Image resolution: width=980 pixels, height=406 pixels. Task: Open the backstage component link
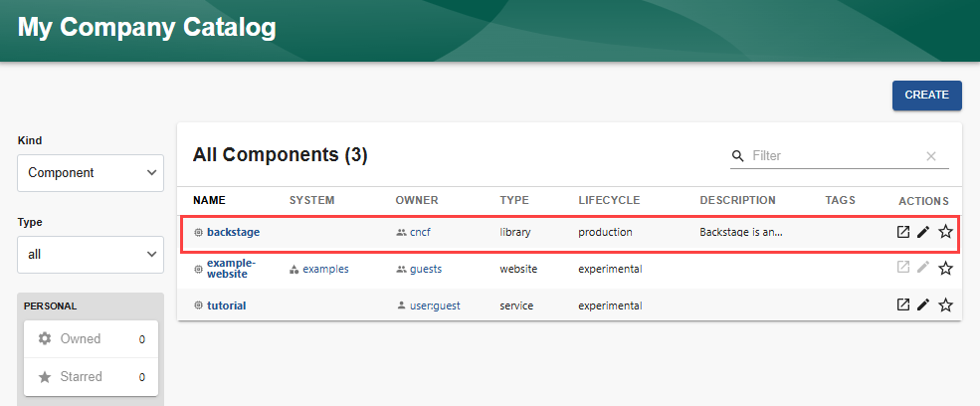(233, 232)
